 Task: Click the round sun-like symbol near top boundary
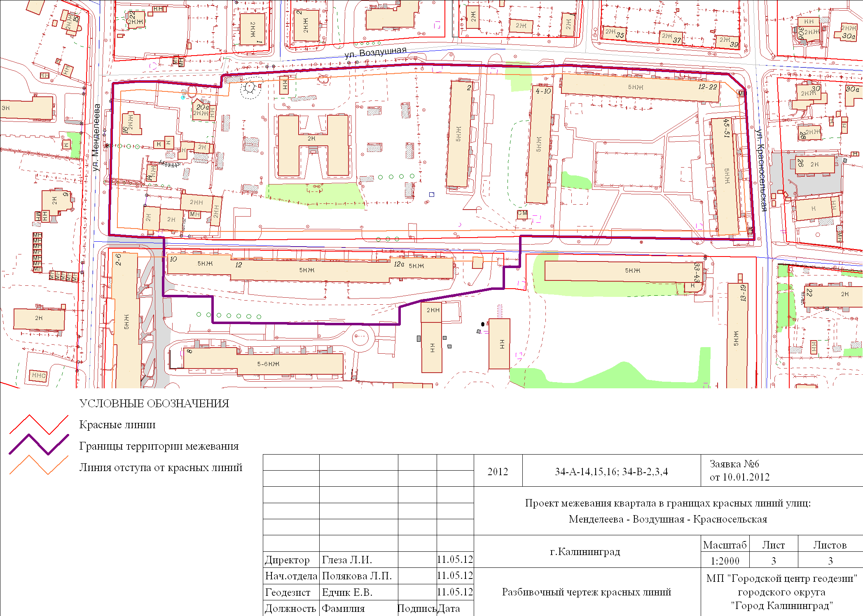(x=250, y=87)
